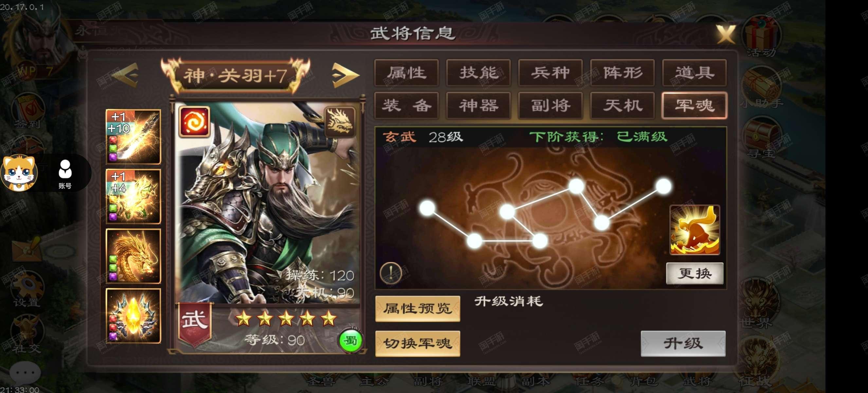
Task: Click the 更换 replace button
Action: [695, 273]
